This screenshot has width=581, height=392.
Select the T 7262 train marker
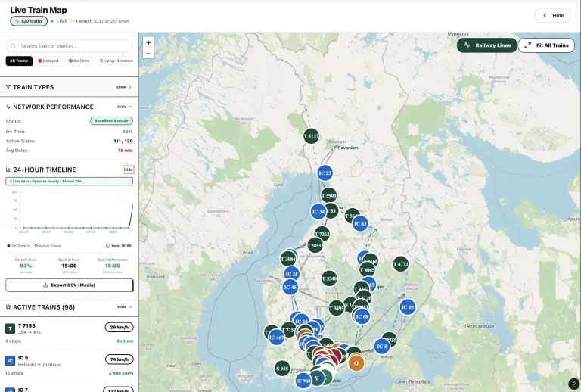pyautogui.click(x=322, y=234)
